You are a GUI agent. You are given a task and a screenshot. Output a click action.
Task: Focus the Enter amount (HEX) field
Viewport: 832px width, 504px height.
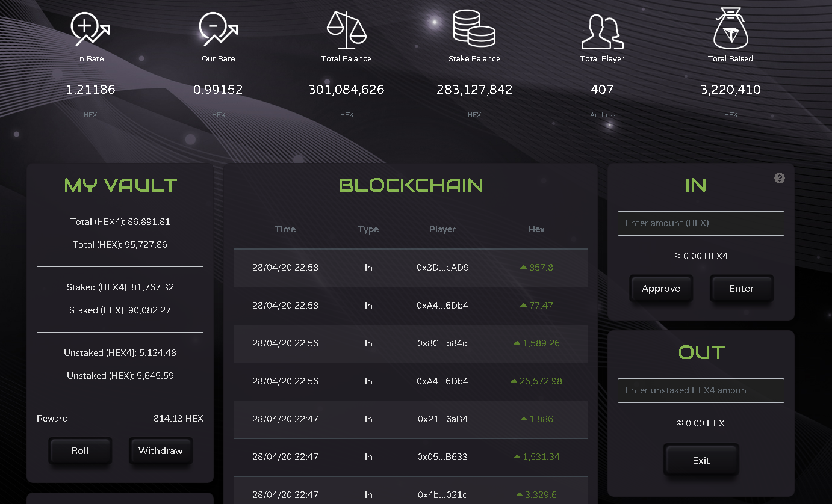[x=701, y=223]
